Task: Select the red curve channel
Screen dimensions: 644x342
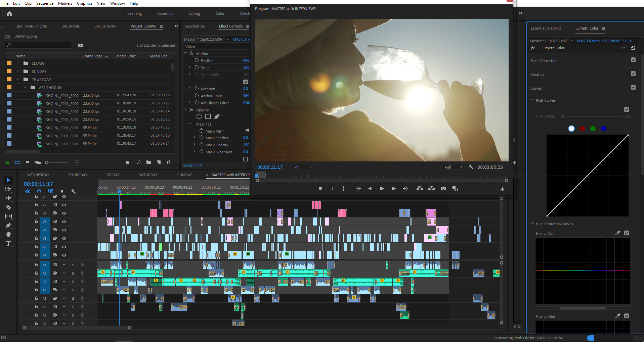Action: point(582,129)
